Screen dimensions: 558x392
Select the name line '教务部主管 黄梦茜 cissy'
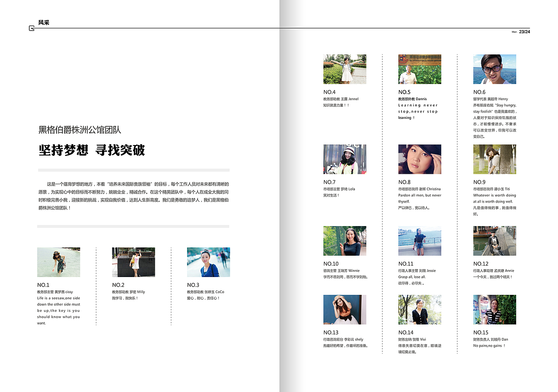55,292
